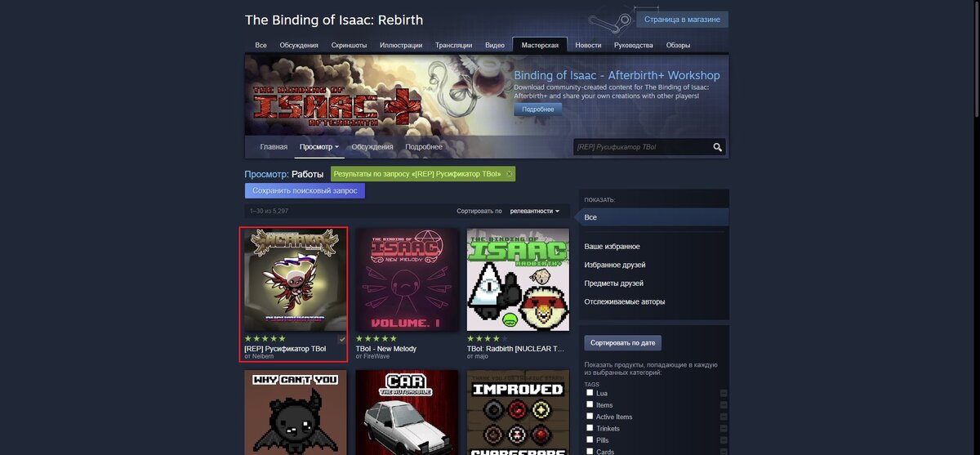Click the Afterbirth+ Workshop banner title

617,75
